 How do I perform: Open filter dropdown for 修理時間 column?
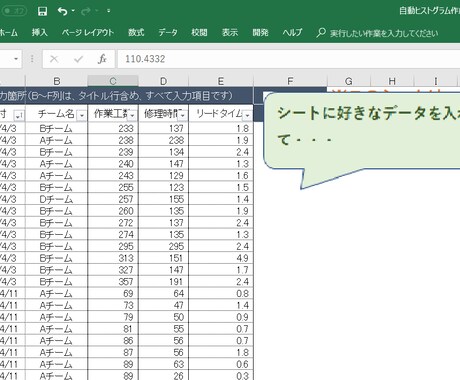pos(183,115)
